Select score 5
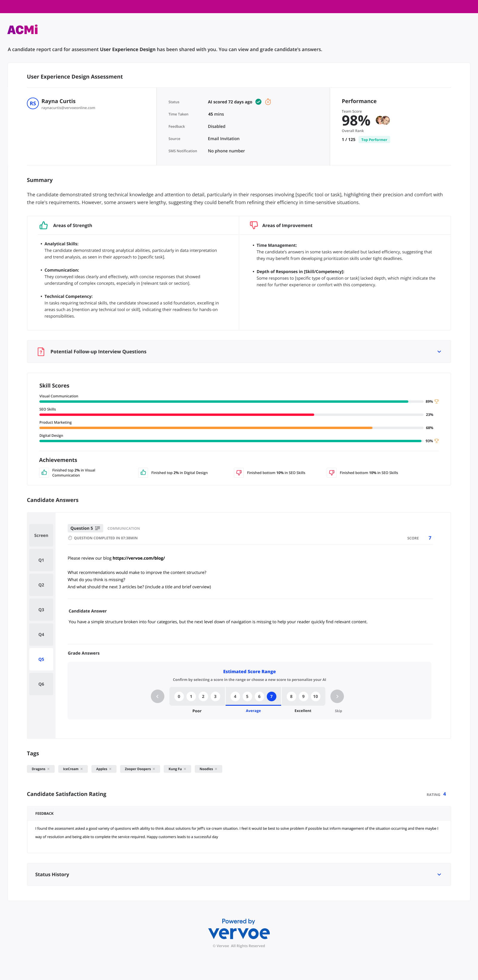Viewport: 478px width, 980px height. pyautogui.click(x=247, y=696)
